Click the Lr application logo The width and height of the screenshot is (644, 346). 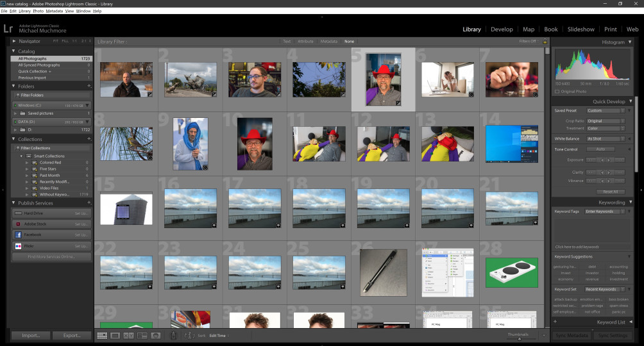(8, 28)
